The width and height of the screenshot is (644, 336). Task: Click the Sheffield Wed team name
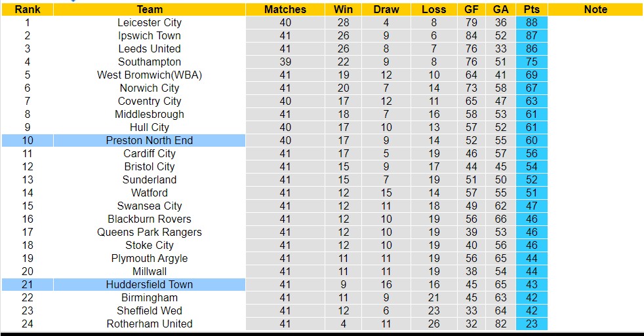150,310
